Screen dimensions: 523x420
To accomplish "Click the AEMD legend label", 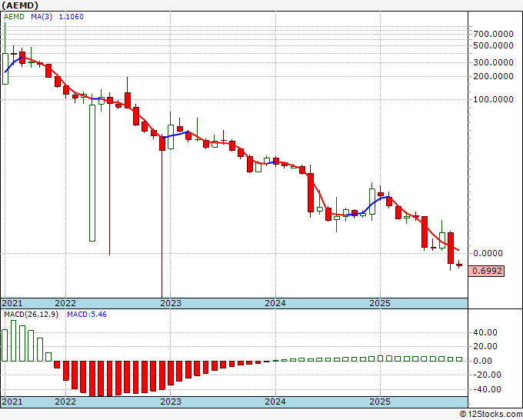I will pos(14,17).
